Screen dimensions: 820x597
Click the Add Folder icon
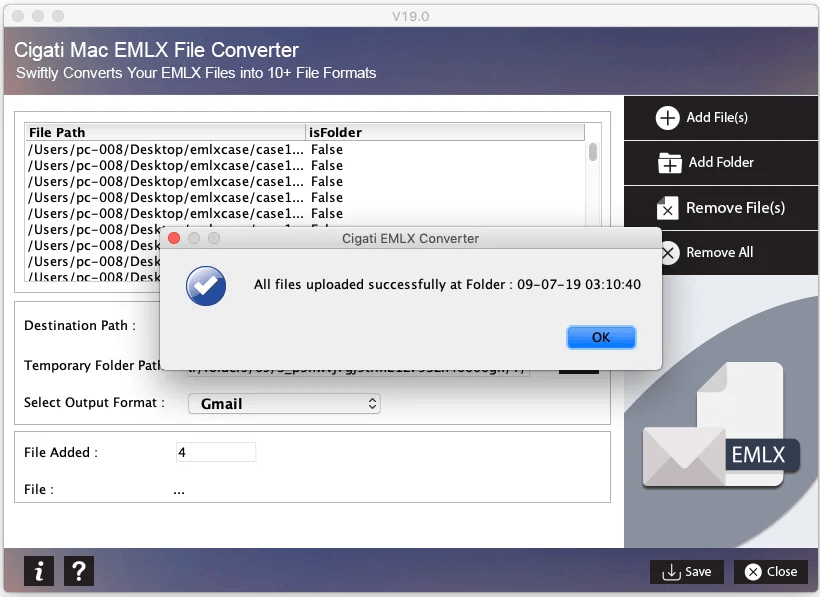click(x=669, y=163)
